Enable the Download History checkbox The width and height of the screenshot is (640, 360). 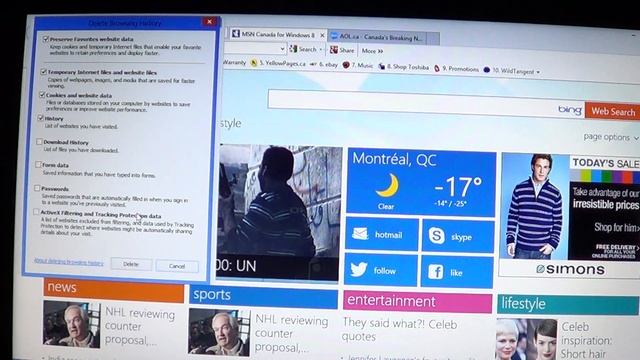[39, 142]
